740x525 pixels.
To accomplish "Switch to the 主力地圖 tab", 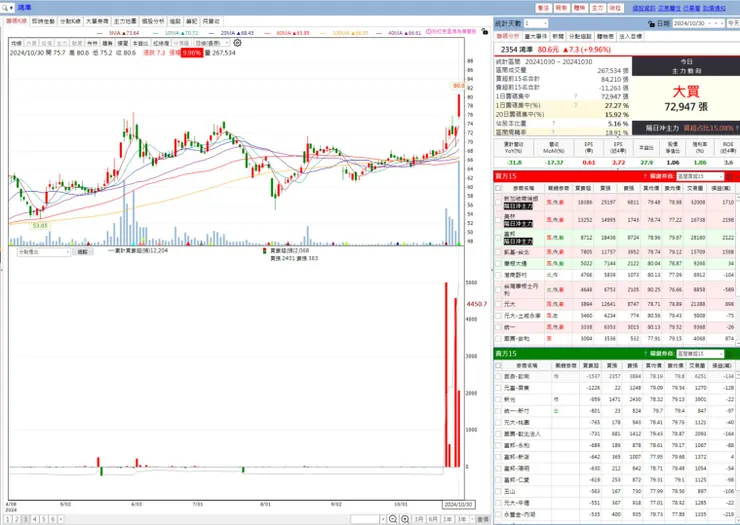I will [x=125, y=21].
